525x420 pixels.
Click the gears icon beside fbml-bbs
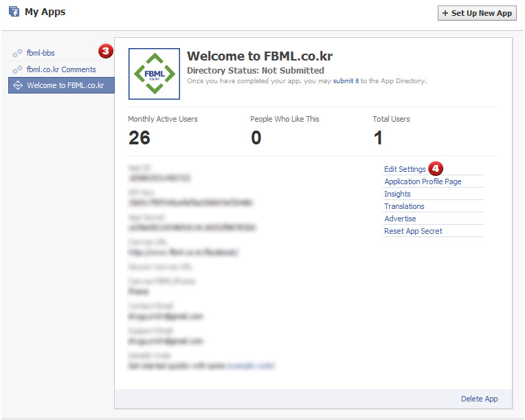click(17, 53)
